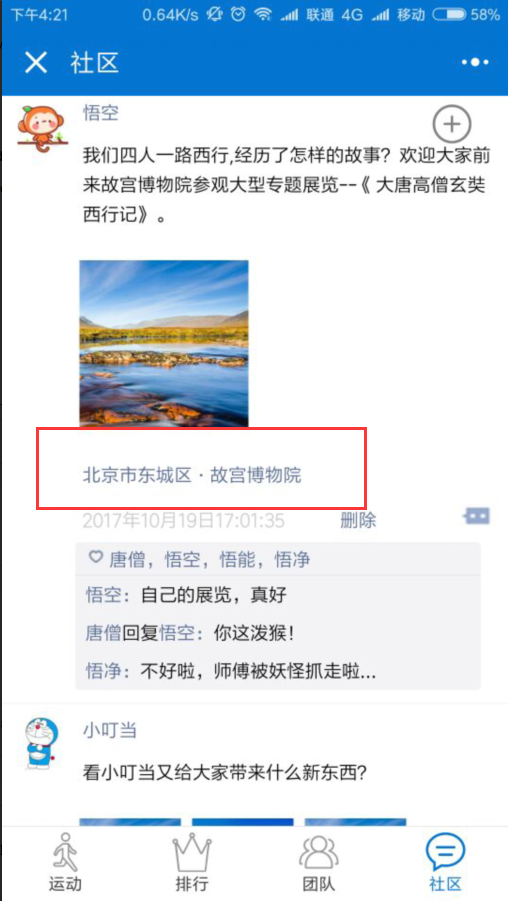Open location 北京市东城区·故宫博物院

point(192,475)
